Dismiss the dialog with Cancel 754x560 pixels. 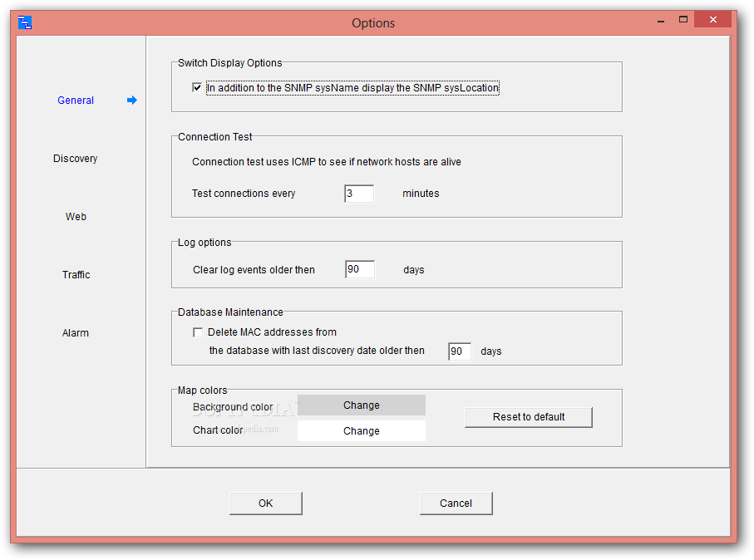click(x=456, y=504)
